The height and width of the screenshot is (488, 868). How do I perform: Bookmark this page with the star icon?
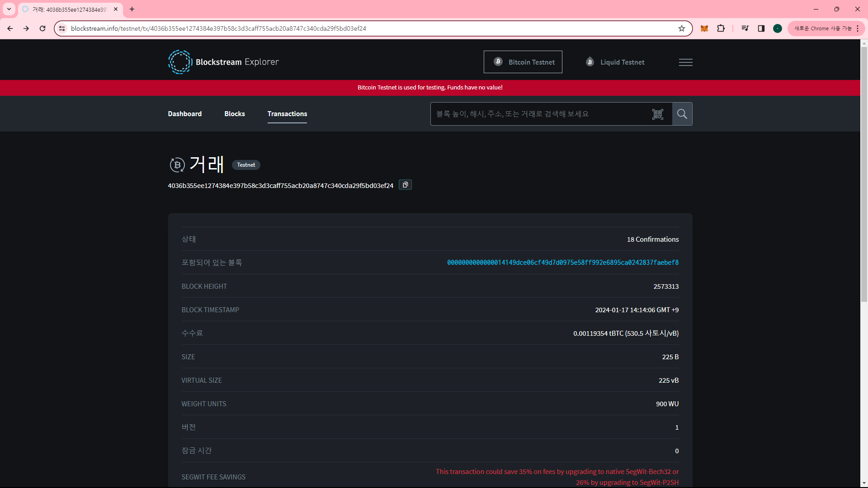point(682,28)
